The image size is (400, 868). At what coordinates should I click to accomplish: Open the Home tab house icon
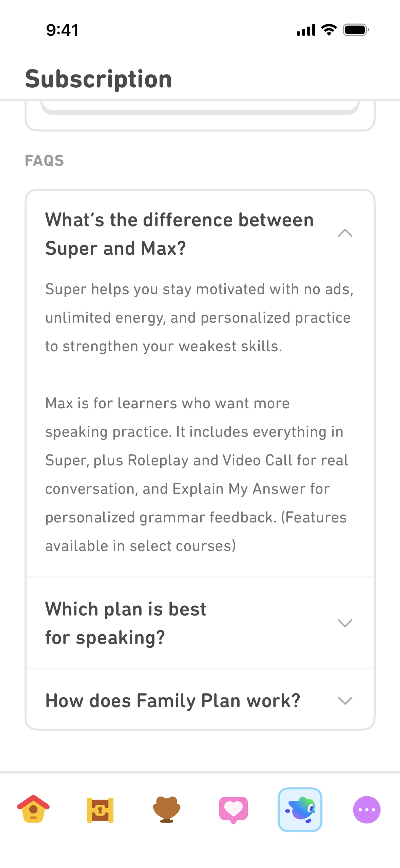point(33,809)
